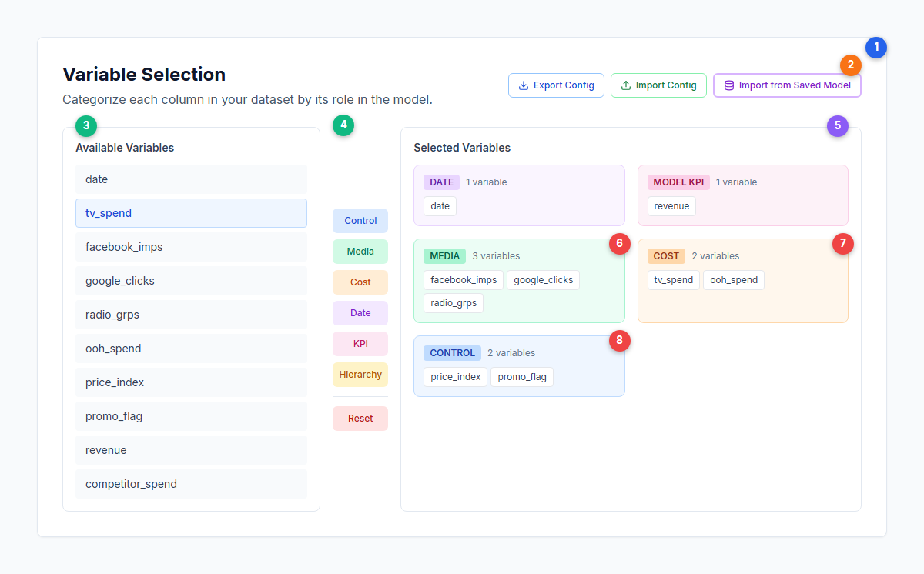
Task: Select revenue in Available Variables
Action: click(191, 450)
